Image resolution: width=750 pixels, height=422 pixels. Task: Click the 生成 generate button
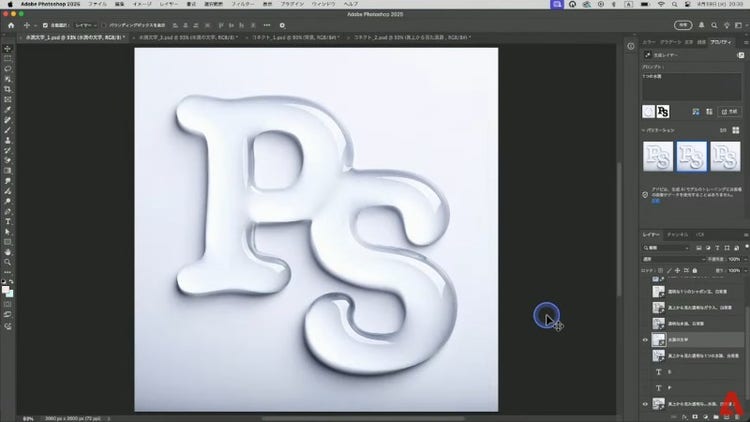pyautogui.click(x=731, y=111)
